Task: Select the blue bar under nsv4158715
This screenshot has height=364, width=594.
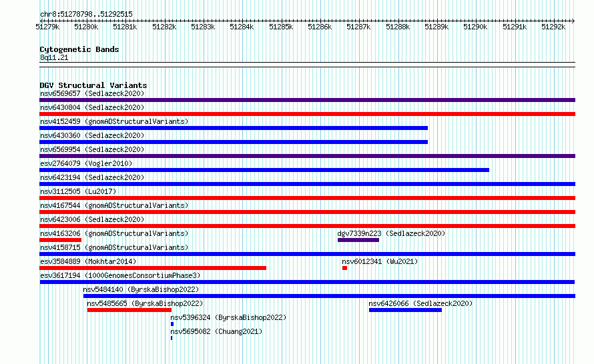Action: tap(307, 254)
